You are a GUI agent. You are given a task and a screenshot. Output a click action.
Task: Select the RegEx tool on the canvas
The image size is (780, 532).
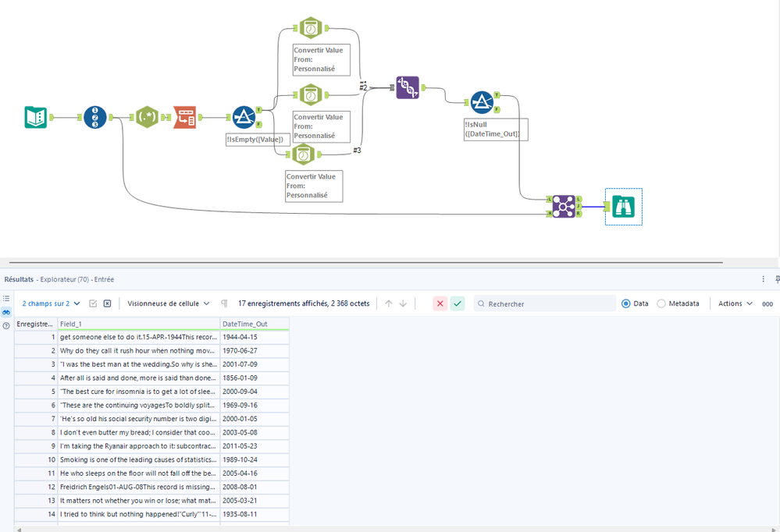click(x=147, y=117)
